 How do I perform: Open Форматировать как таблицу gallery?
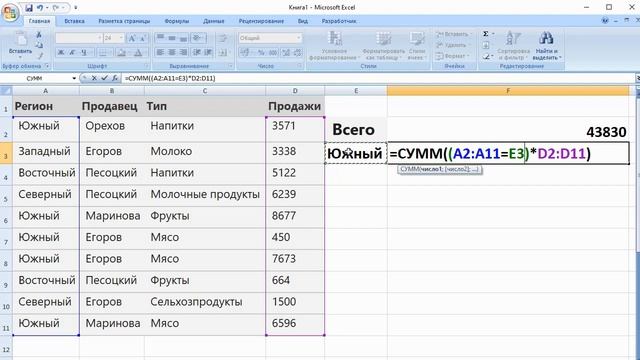point(383,46)
